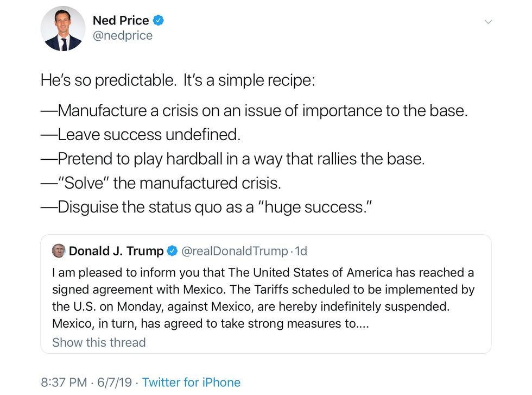Visit the @realDonaldTrump handle
The width and height of the screenshot is (532, 395).
[x=234, y=251]
